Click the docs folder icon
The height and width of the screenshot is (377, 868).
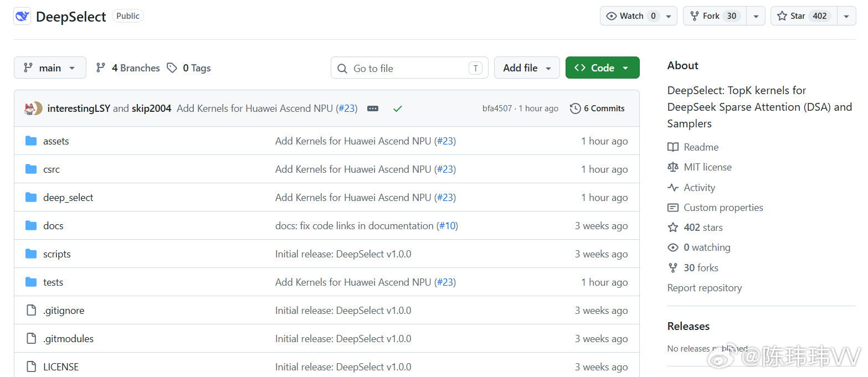(31, 226)
